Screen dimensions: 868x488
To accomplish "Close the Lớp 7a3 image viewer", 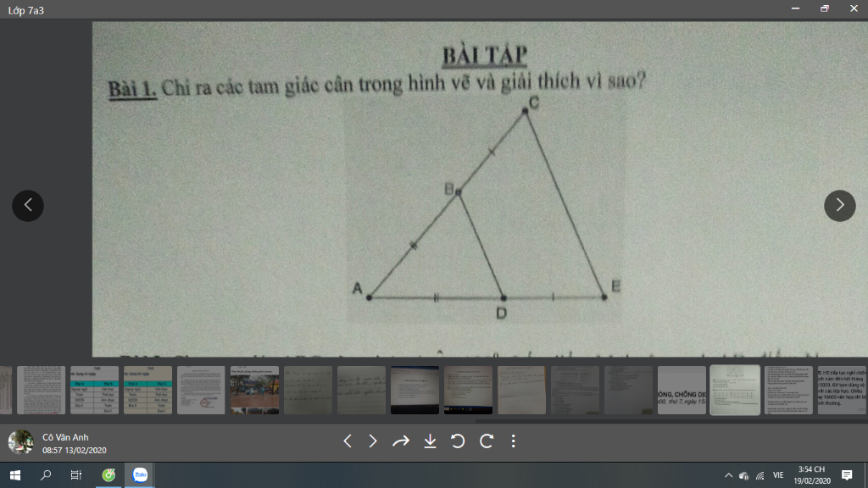I will pos(854,8).
